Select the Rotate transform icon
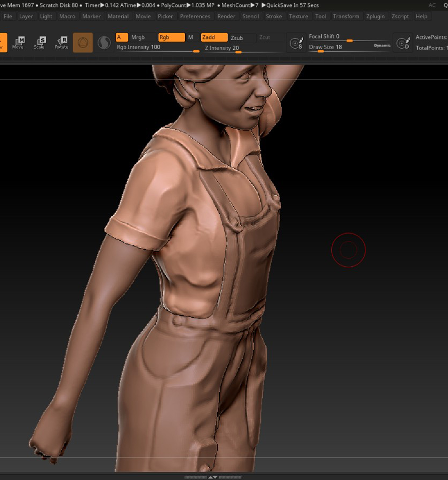 61,43
